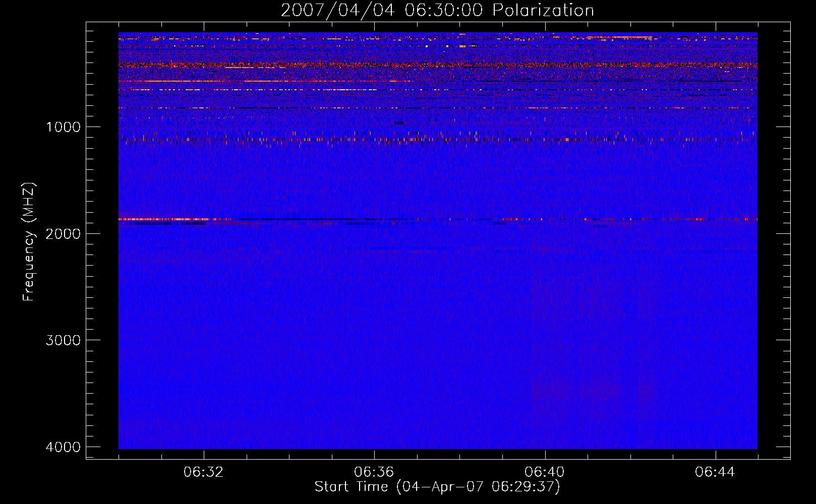816x504 pixels.
Task: Click the bright orange streak at top right of spectrogram
Action: (619, 37)
